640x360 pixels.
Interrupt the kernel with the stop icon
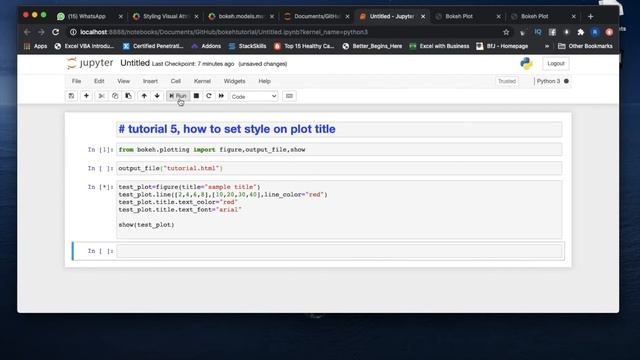tap(196, 96)
